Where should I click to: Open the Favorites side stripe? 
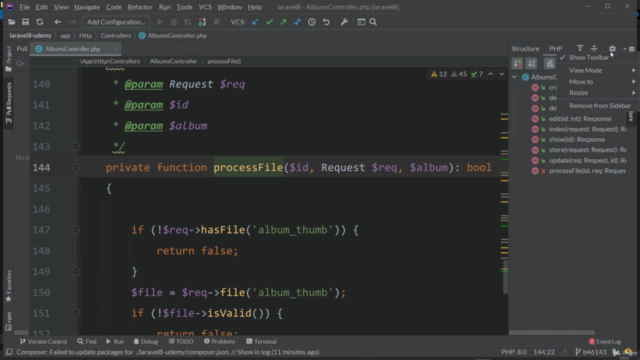click(9, 286)
